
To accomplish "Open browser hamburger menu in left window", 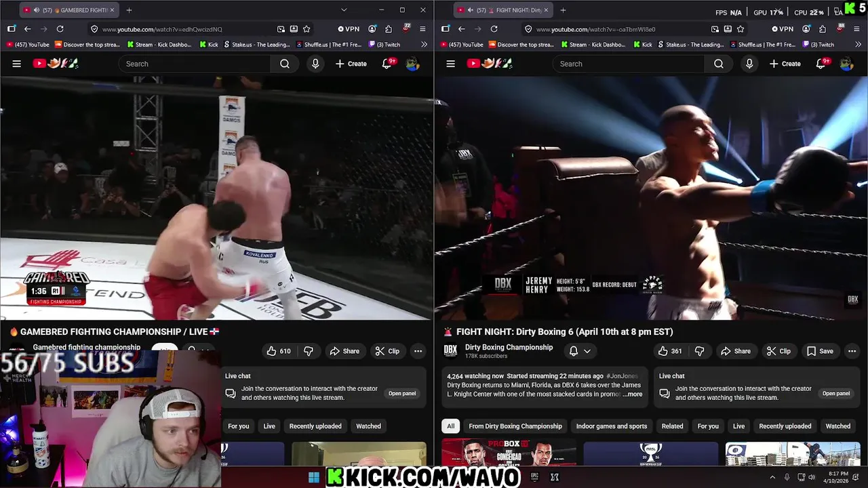I will pos(422,29).
